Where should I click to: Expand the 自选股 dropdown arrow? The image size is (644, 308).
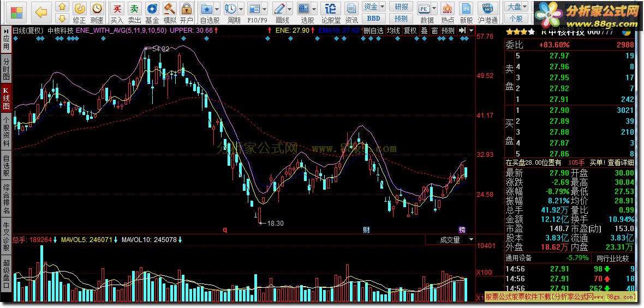click(x=217, y=8)
